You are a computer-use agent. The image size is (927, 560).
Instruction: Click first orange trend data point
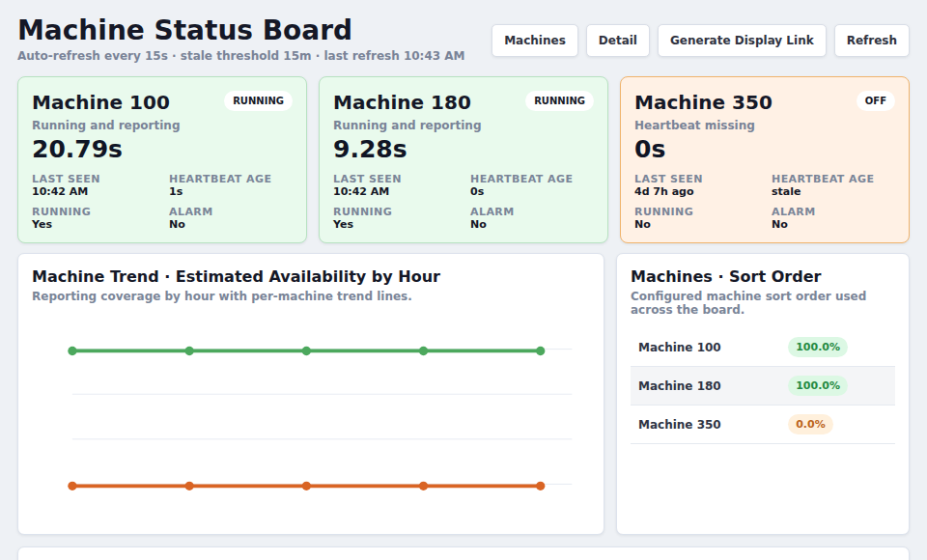[72, 486]
